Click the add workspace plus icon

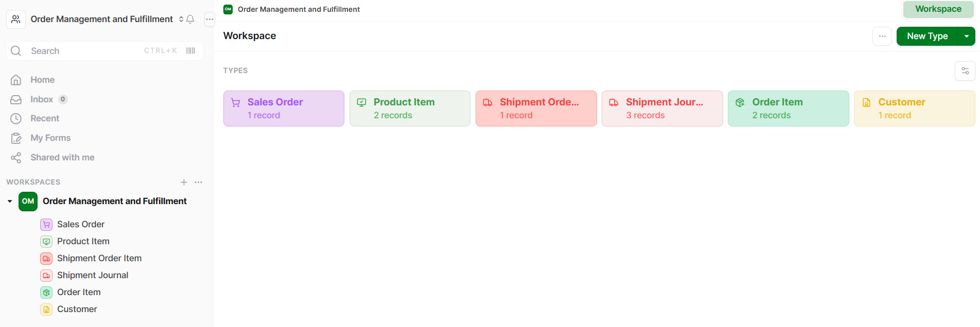(184, 182)
